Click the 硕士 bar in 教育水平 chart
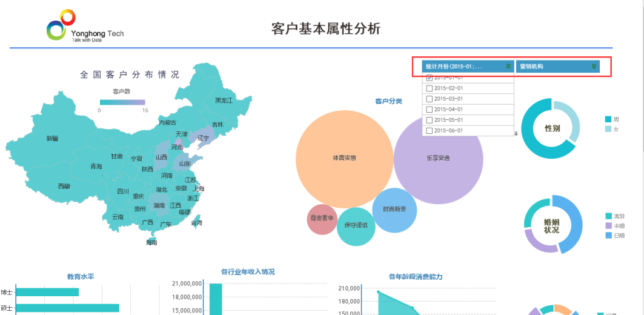The height and width of the screenshot is (315, 644). [67, 308]
